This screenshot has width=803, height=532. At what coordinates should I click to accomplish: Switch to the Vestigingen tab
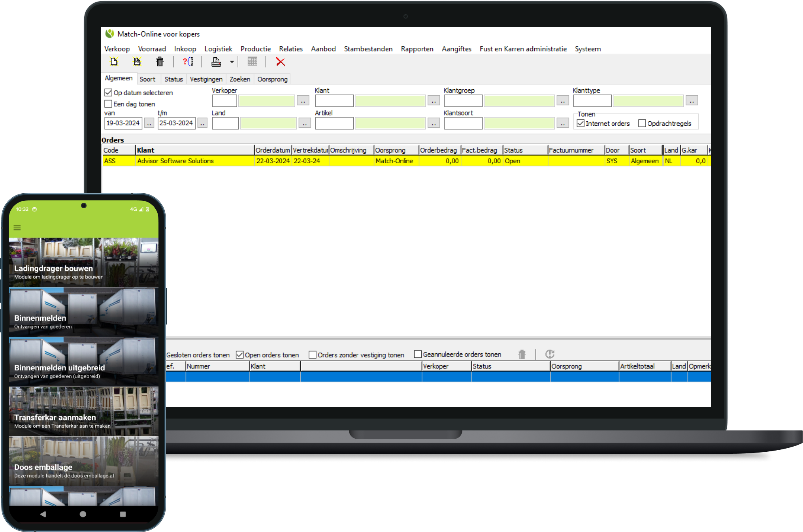(206, 79)
